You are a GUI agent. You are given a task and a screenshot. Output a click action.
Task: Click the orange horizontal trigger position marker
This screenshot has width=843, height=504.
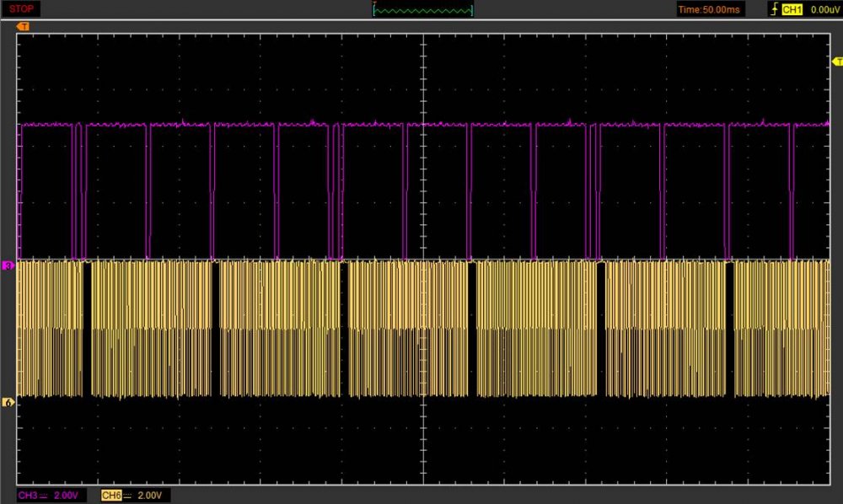pyautogui.click(x=23, y=27)
